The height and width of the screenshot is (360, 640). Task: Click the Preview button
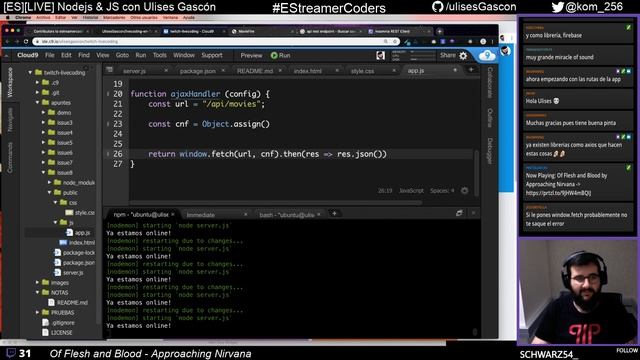(x=251, y=56)
